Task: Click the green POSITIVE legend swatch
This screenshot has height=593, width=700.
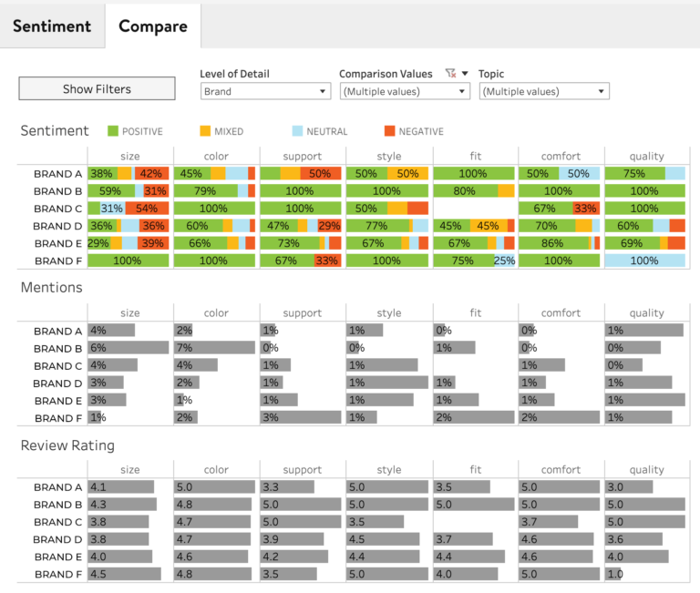Action: click(x=112, y=131)
